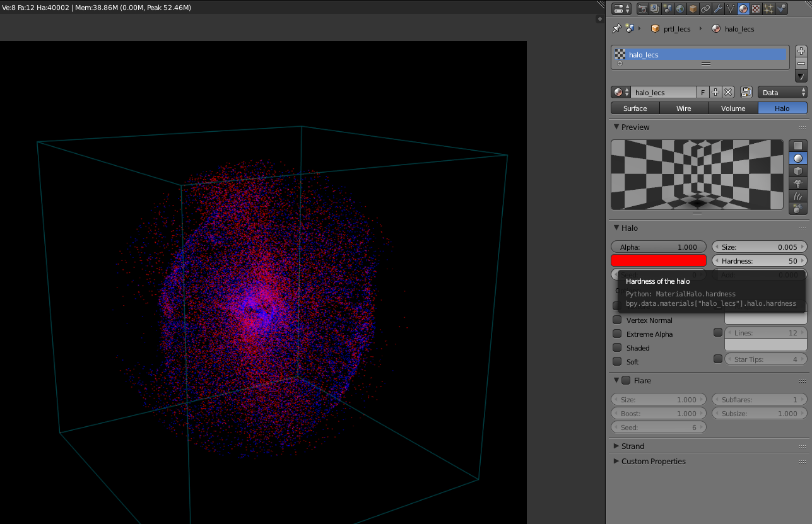Click the pin context icon
Viewport: 812px width, 524px height.
[x=617, y=28]
